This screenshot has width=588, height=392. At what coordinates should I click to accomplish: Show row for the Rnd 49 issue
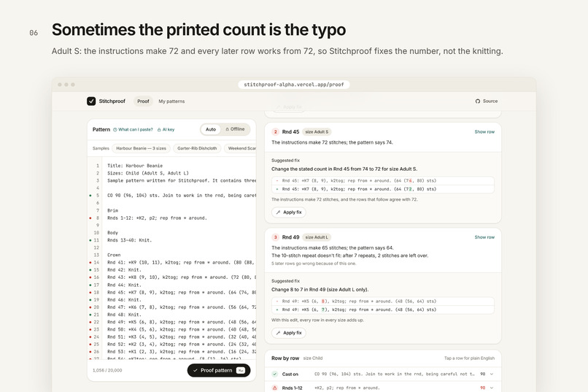[484, 237]
